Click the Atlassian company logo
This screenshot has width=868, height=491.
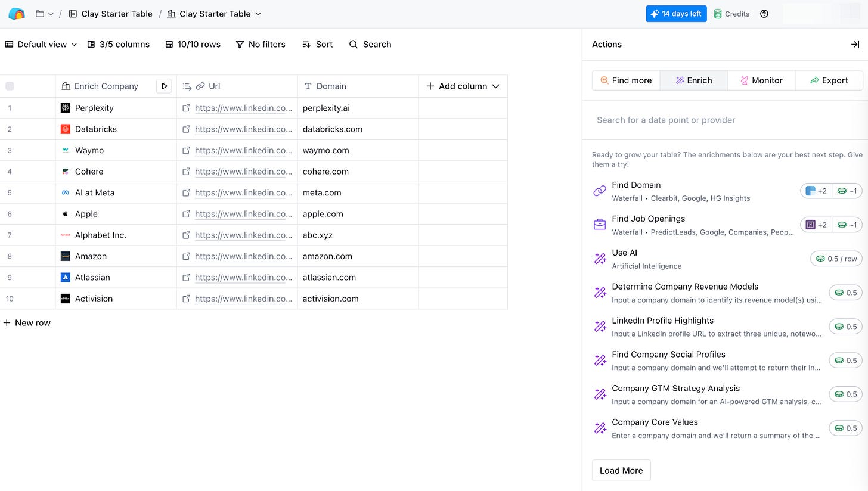[x=66, y=277]
